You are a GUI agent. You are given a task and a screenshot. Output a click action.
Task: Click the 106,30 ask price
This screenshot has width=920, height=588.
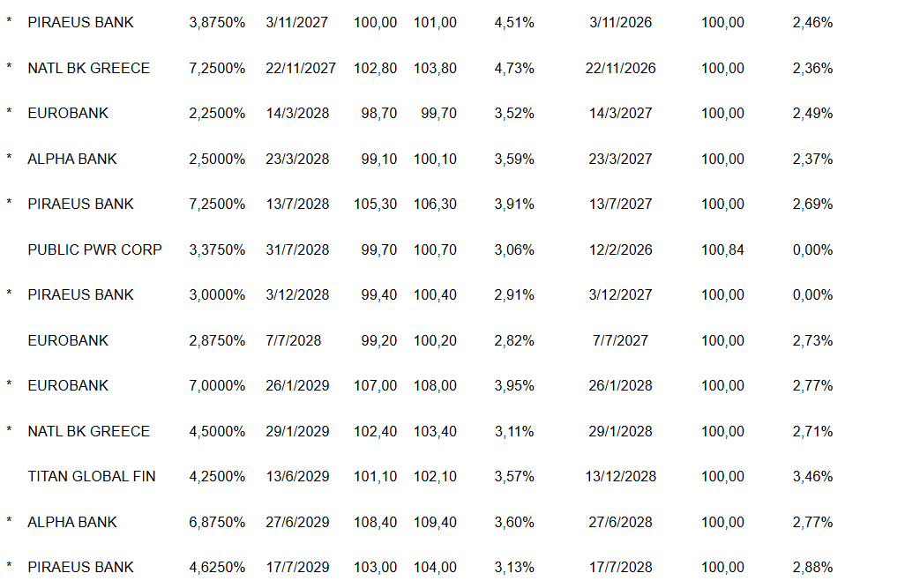435,204
